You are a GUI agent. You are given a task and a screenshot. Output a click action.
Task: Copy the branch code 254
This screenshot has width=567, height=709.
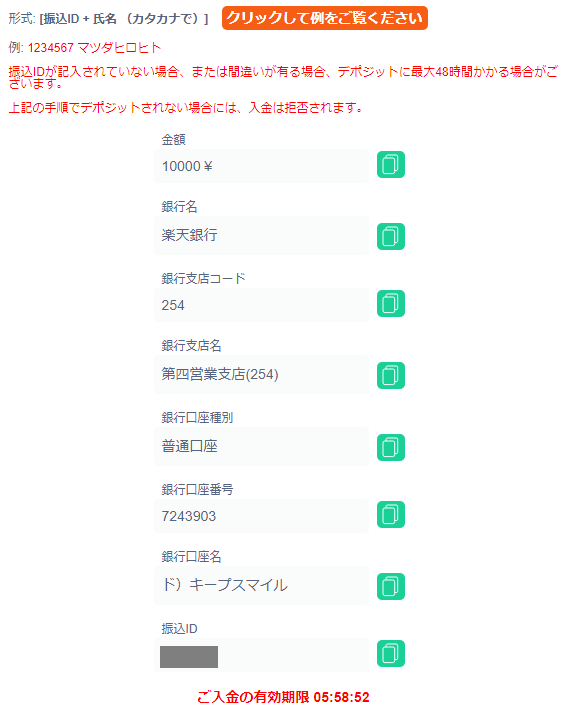pyautogui.click(x=391, y=303)
